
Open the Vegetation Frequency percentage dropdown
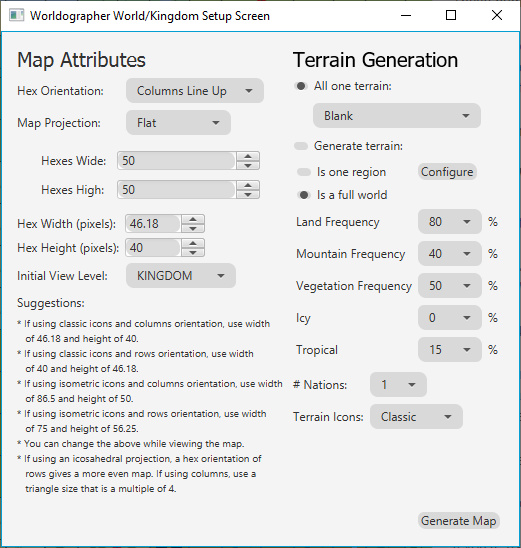pos(450,286)
